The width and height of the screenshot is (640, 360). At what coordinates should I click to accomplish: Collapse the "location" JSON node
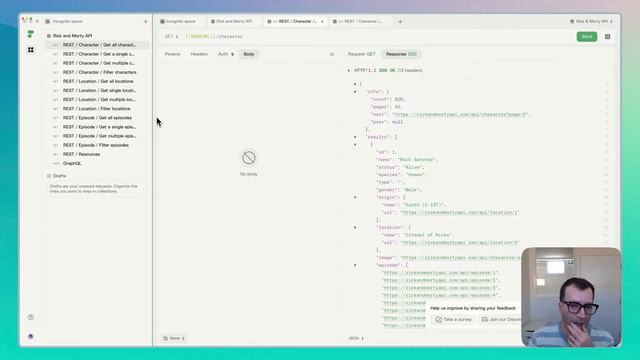pos(355,228)
